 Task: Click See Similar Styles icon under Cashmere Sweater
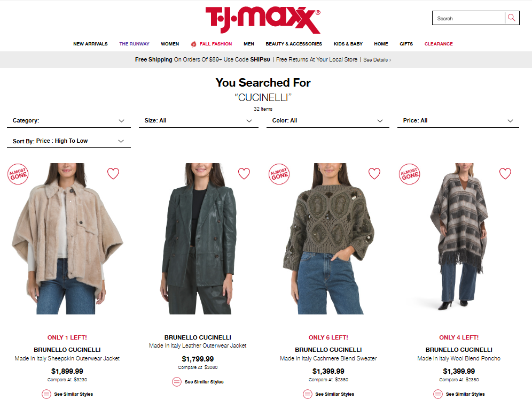(307, 394)
